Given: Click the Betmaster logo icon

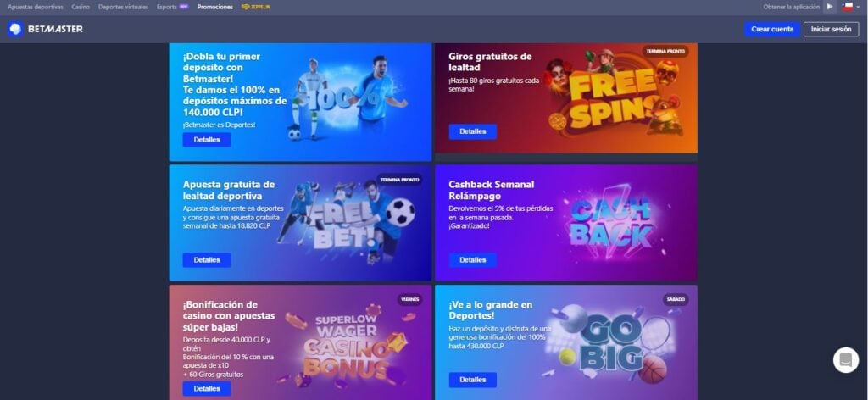Looking at the screenshot, I should point(15,30).
